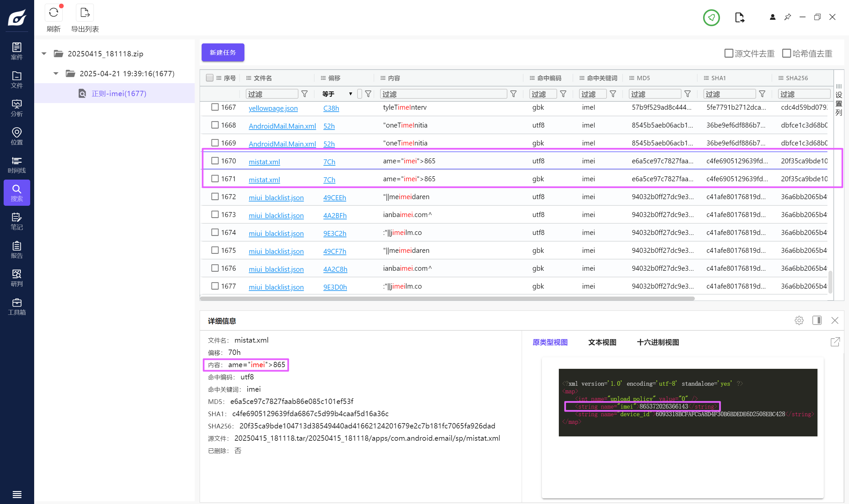Viewport: 849px width, 504px height.
Task: Open the 研判 judgment sidebar icon
Action: (x=17, y=278)
